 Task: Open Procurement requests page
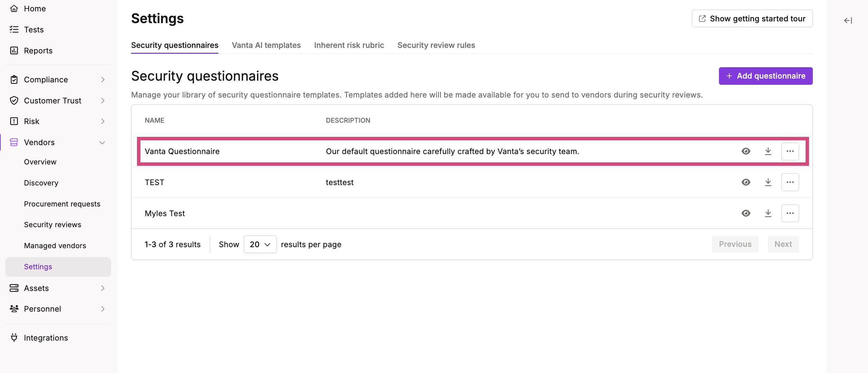[62, 204]
